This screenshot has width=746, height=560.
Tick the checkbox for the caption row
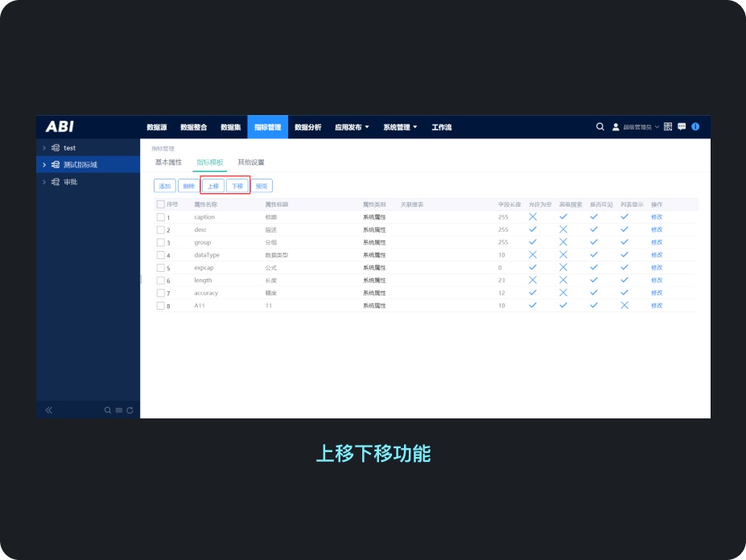point(161,217)
